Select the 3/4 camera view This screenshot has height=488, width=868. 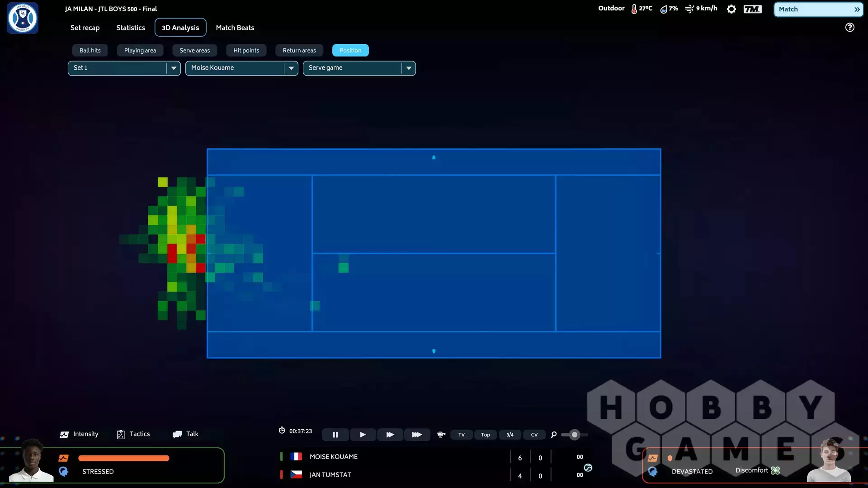(510, 435)
